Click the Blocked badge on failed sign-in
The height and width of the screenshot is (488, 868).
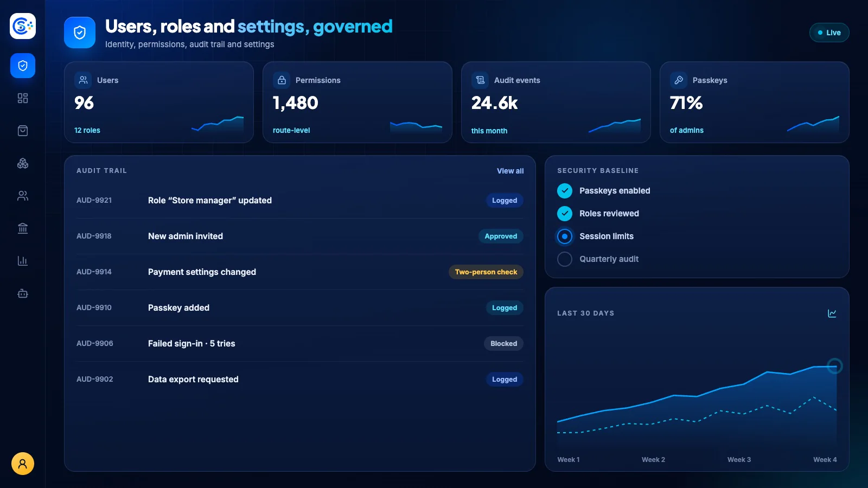(503, 344)
